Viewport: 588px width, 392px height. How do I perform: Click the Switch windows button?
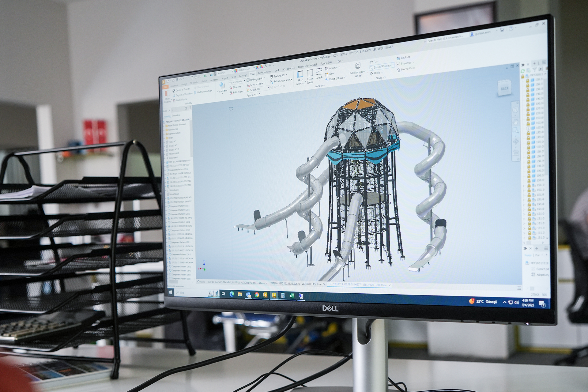(x=319, y=74)
